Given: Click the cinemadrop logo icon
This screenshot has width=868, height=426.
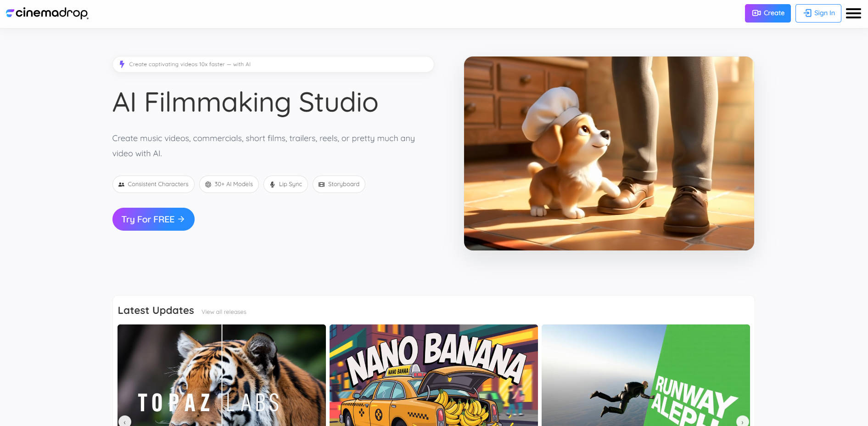Looking at the screenshot, I should [10, 13].
